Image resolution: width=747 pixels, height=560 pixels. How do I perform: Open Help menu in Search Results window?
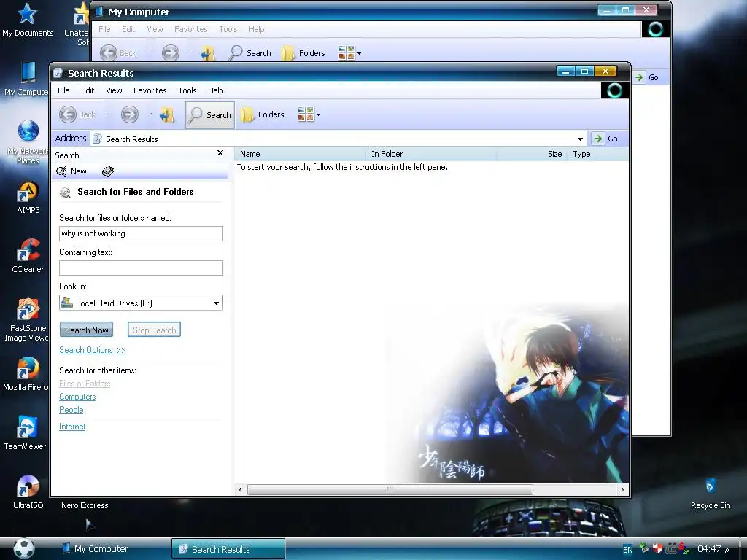215,90
